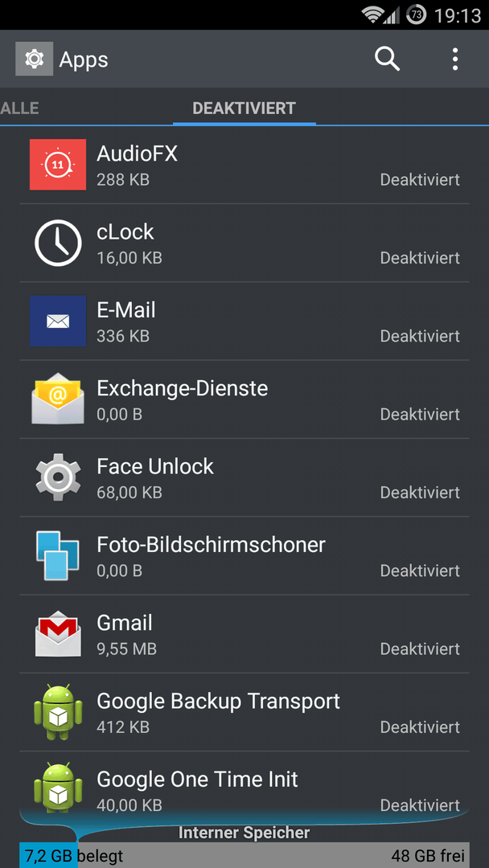Image resolution: width=489 pixels, height=868 pixels.
Task: Open the cLock app entry
Action: [x=244, y=243]
